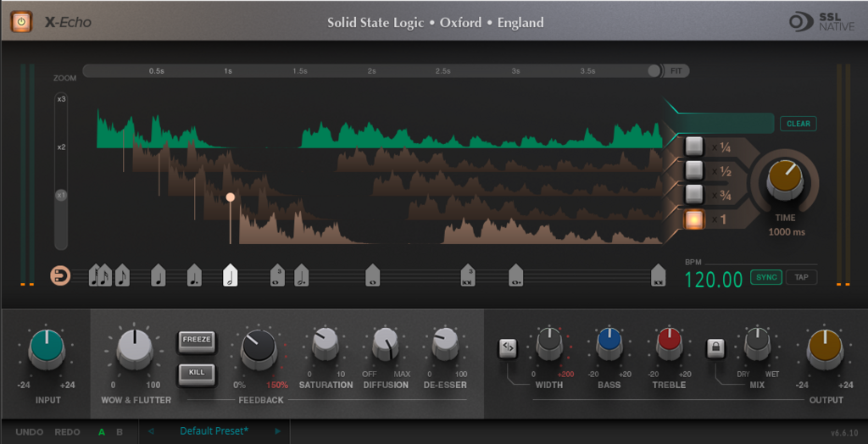
Task: Click the 120.00 BPM value field
Action: point(714,280)
